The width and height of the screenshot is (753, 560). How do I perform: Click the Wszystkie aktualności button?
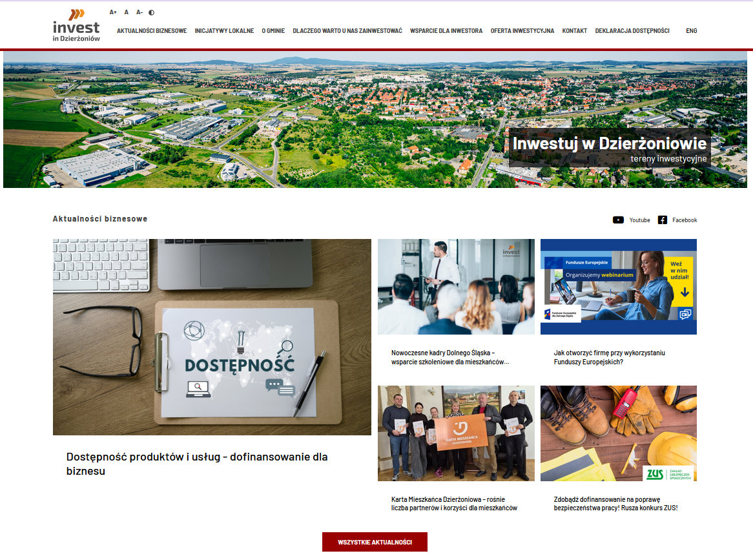click(x=375, y=542)
